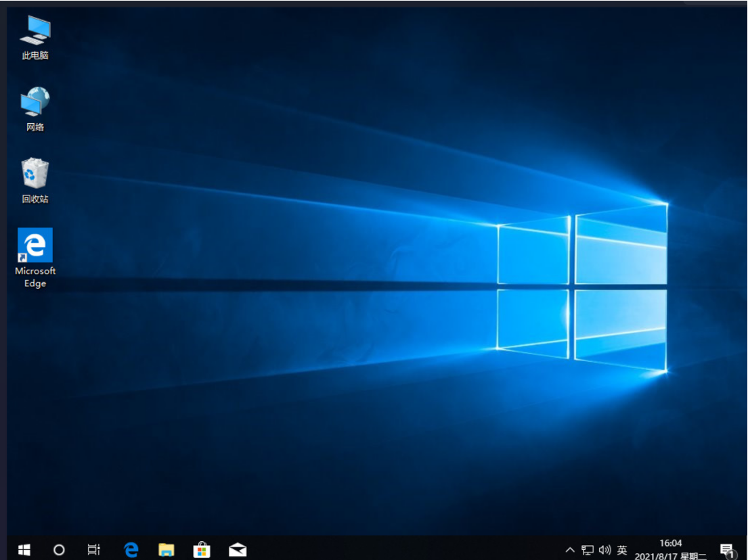Open the Action Center notifications
This screenshot has height=560, width=748.
pos(727,549)
